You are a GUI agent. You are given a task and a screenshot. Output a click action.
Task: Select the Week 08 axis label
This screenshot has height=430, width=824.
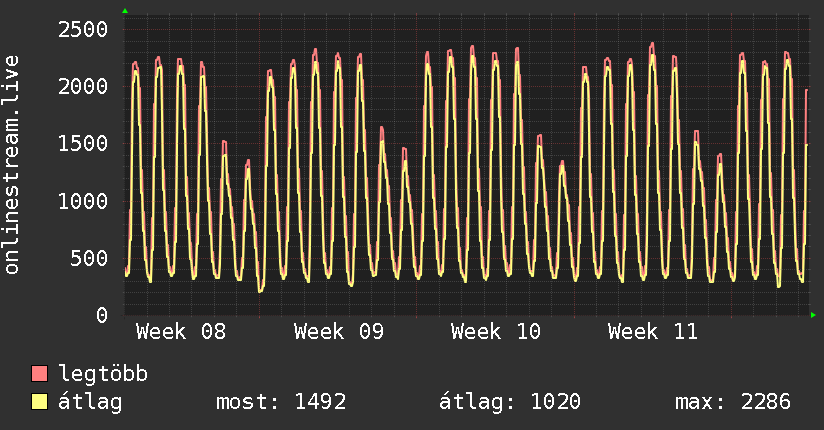pyautogui.click(x=181, y=332)
